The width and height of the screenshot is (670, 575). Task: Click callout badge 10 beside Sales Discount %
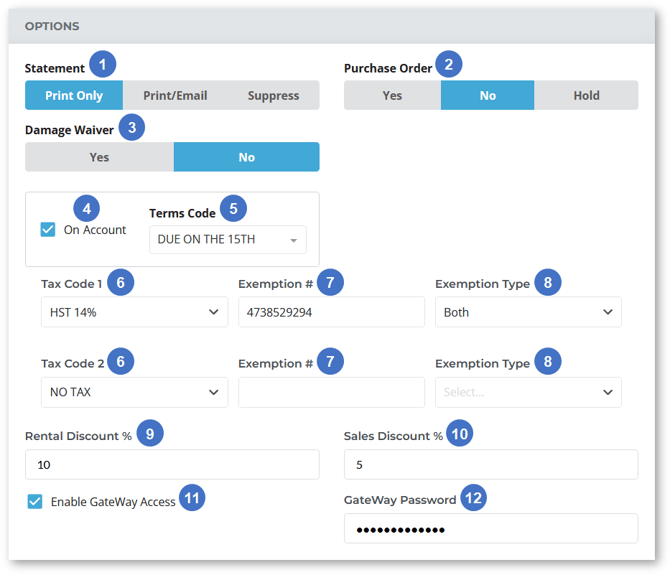point(460,434)
